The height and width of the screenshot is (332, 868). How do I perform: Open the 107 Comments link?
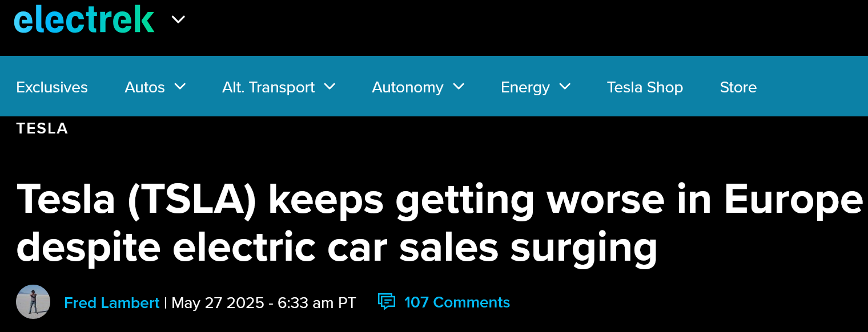pyautogui.click(x=457, y=302)
